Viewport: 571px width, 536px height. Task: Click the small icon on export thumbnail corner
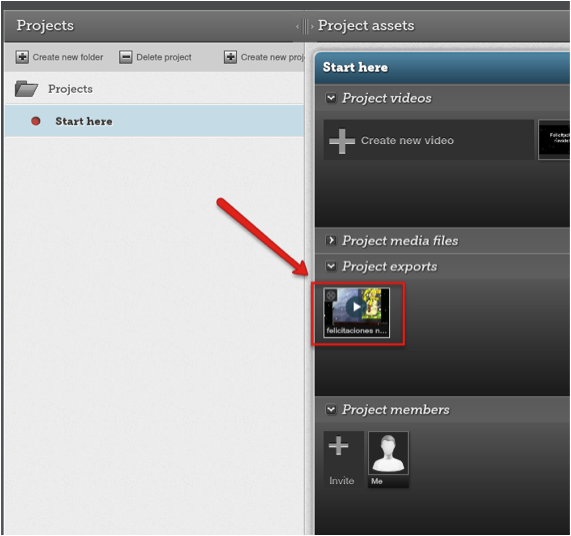[330, 295]
